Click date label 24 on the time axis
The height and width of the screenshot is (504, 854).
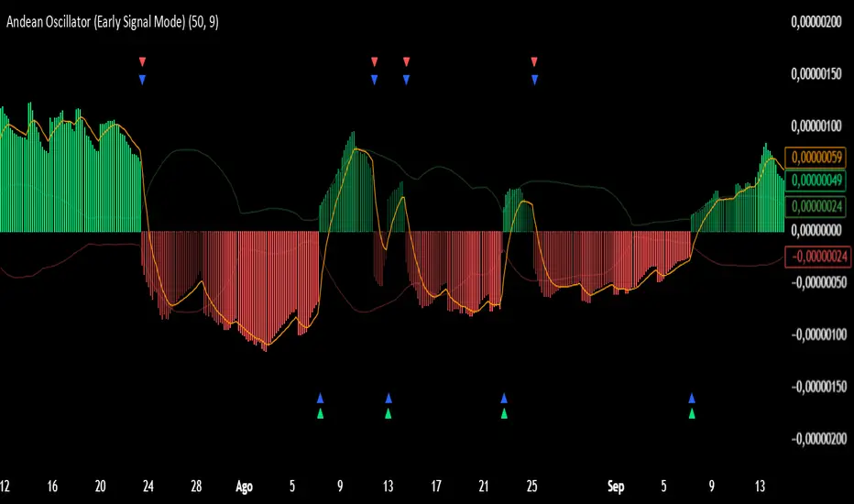click(148, 486)
